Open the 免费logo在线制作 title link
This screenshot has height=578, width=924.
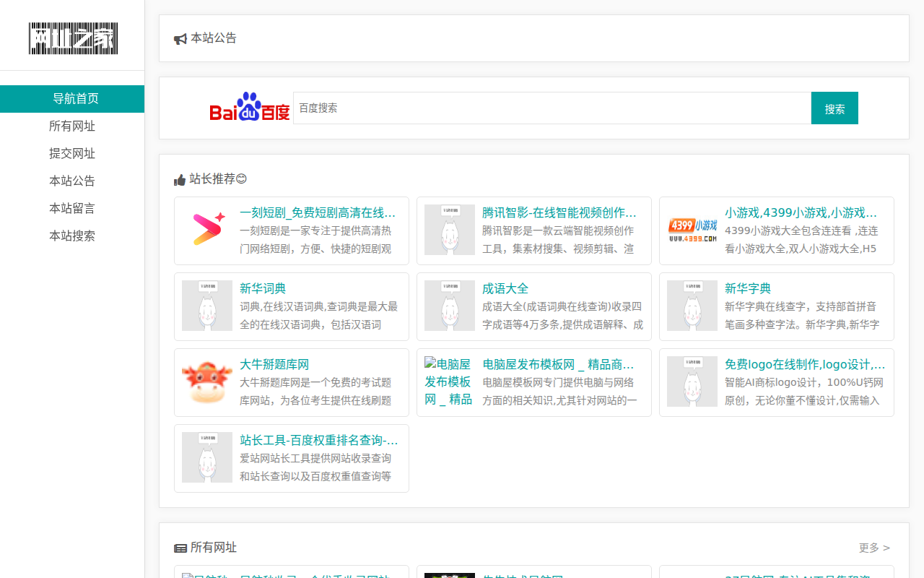[x=806, y=365]
